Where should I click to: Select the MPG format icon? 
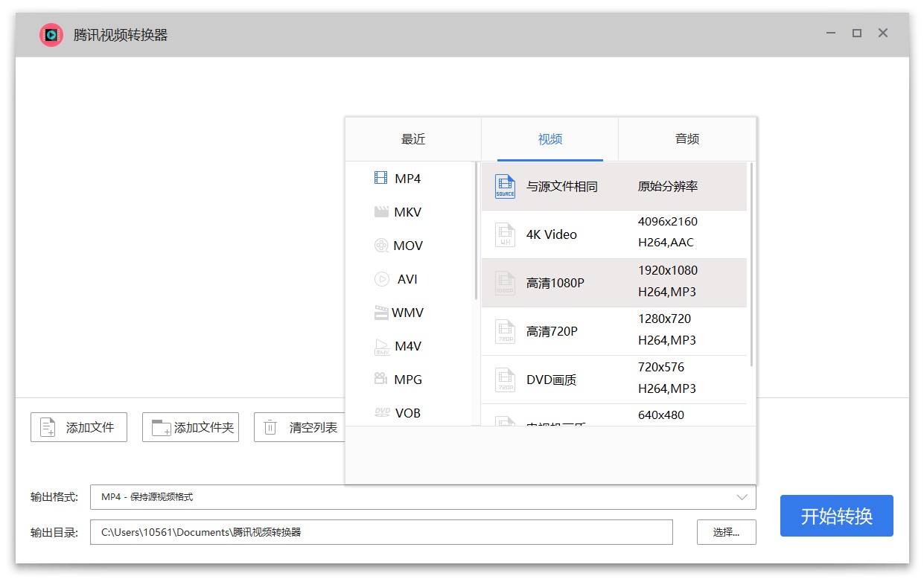[398, 380]
